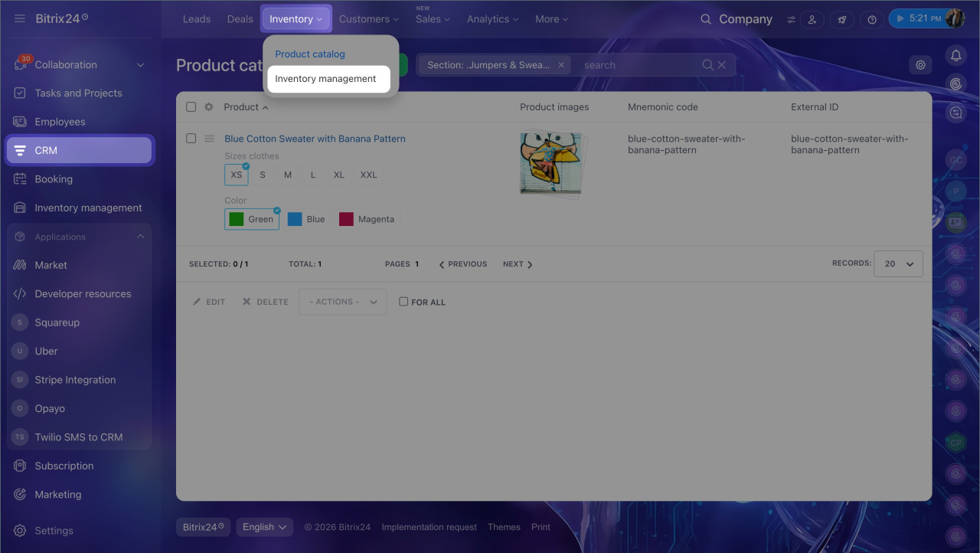Select size S for the sweater
The height and width of the screenshot is (553, 980).
263,175
